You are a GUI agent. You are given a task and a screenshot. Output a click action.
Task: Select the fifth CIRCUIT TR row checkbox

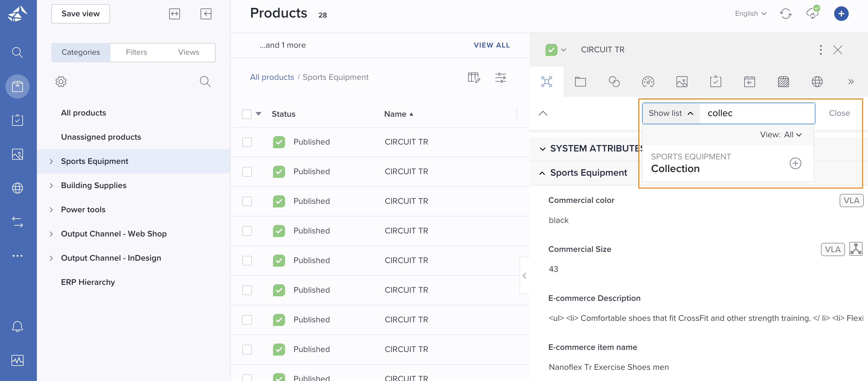(x=247, y=261)
